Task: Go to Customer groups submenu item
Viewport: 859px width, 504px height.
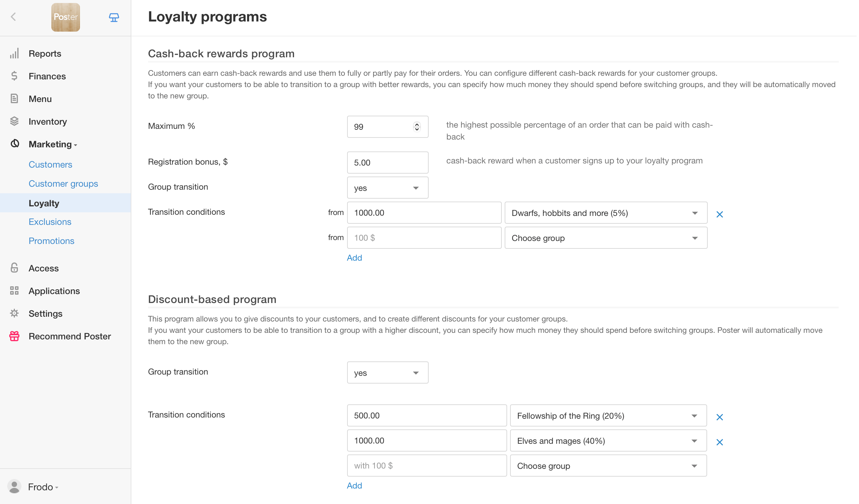Action: pos(63,183)
